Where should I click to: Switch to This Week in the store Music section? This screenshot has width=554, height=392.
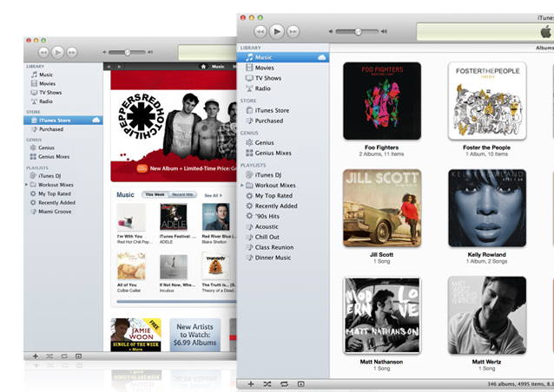click(x=155, y=195)
